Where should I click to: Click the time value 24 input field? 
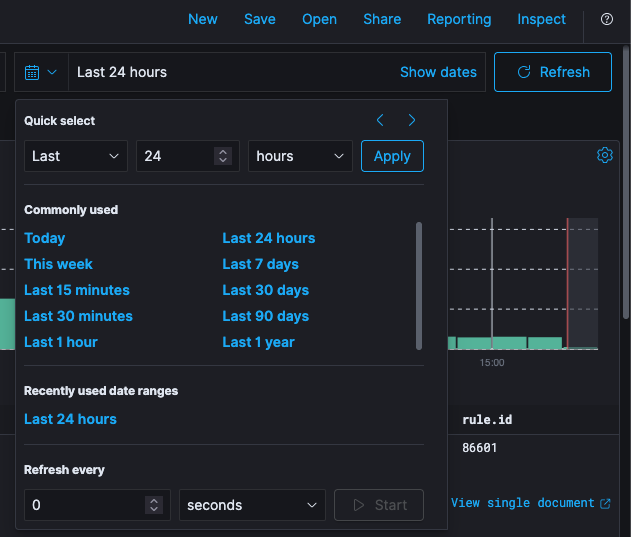177,156
